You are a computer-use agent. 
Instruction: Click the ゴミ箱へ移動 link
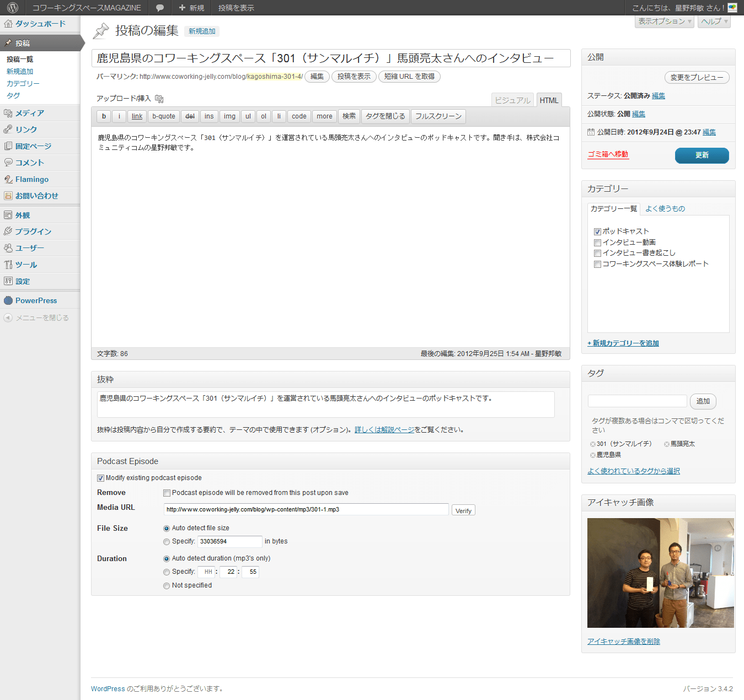tap(608, 154)
